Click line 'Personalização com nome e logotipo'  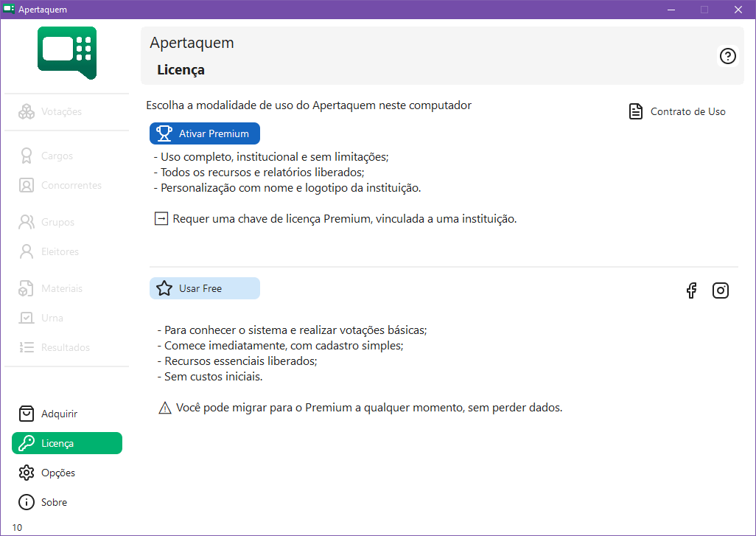click(x=287, y=188)
